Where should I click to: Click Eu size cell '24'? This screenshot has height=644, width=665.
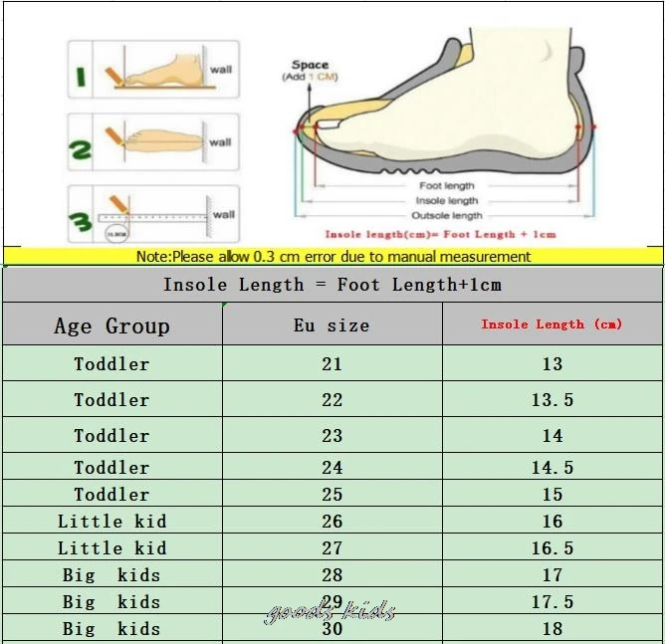332,467
